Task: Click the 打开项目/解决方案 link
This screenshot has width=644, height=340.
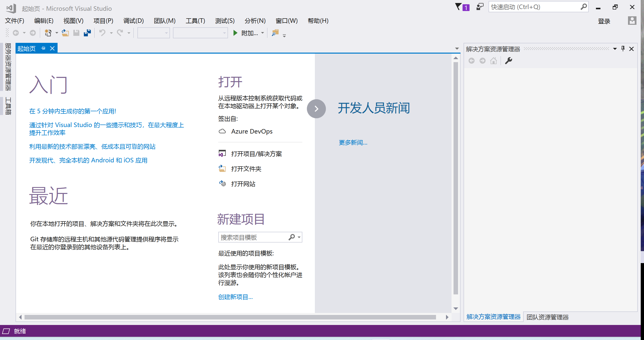Action: pos(256,154)
